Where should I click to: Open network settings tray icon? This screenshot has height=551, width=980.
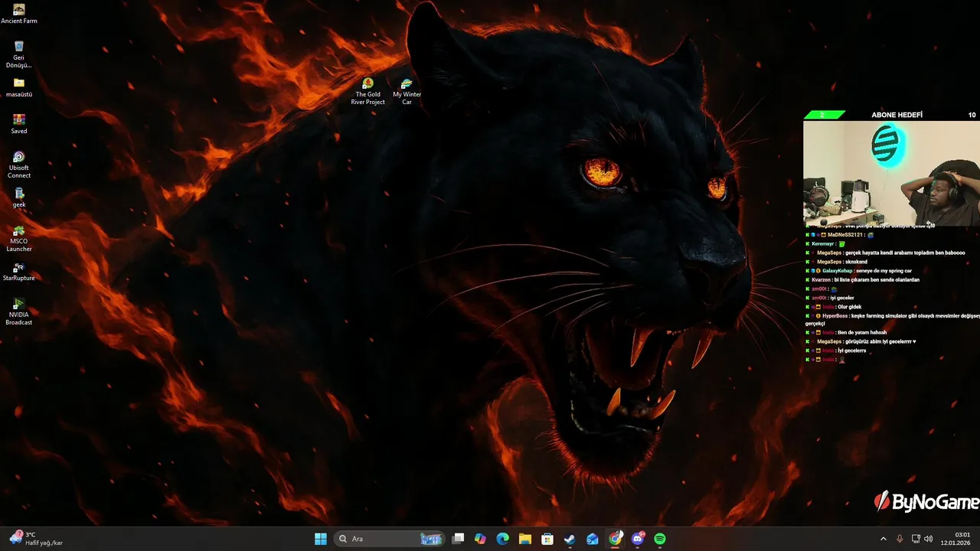[916, 539]
